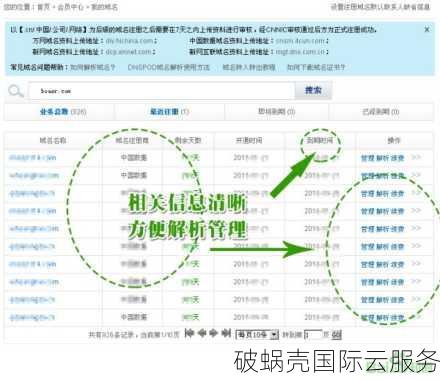Open the 如何下载域名证书? help link
The image size is (440, 380).
point(316,67)
